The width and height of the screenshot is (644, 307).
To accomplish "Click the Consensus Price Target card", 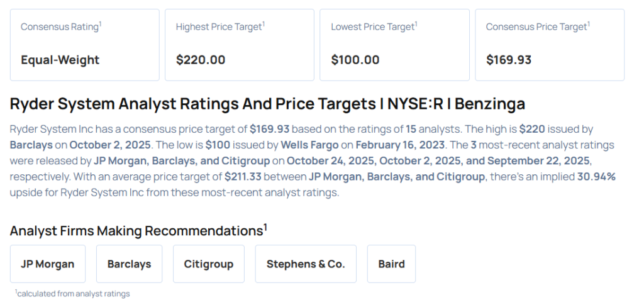I will click(x=549, y=45).
